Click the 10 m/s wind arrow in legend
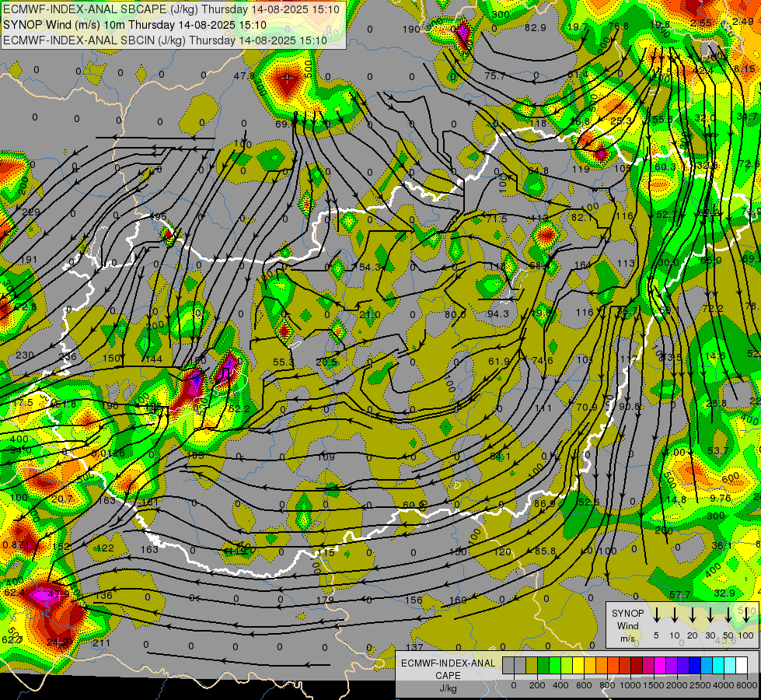 pos(674,614)
